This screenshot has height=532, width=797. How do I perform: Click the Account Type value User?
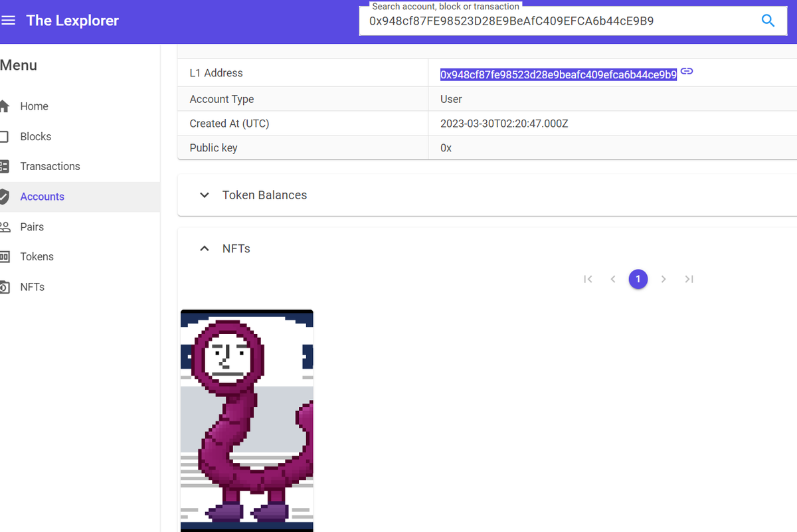(451, 99)
